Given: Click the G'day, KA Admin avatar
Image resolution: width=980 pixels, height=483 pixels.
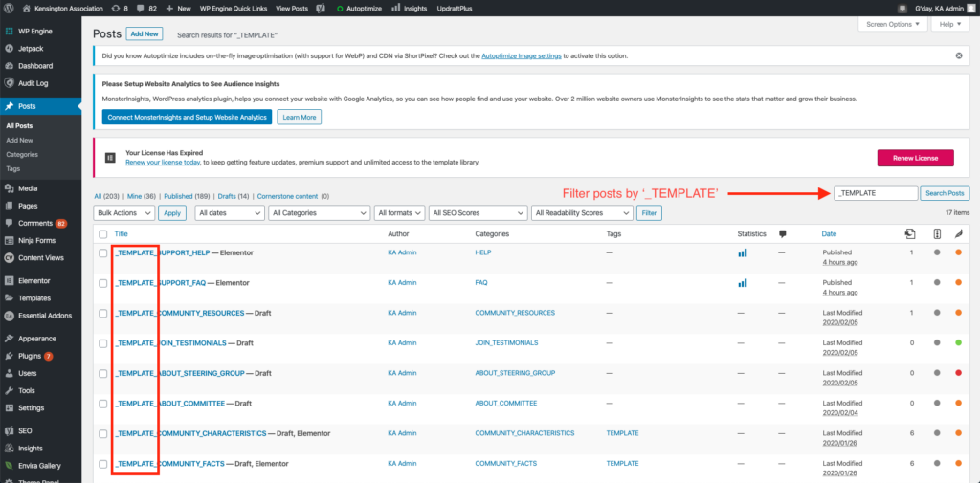Looking at the screenshot, I should pyautogui.click(x=970, y=9).
